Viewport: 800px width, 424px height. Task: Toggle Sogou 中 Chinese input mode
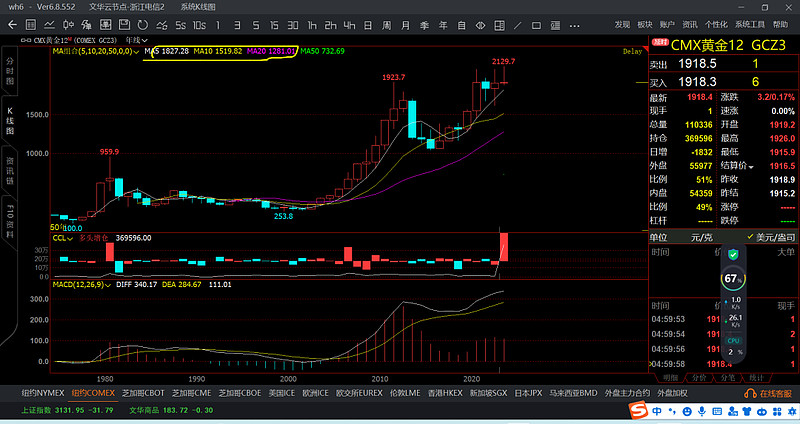(657, 411)
